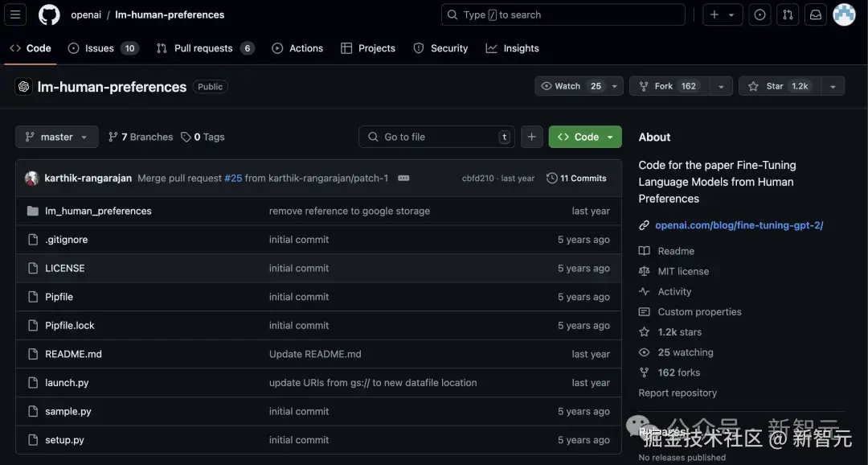Expand the Star lists dropdown arrow
868x465 pixels.
click(833, 86)
